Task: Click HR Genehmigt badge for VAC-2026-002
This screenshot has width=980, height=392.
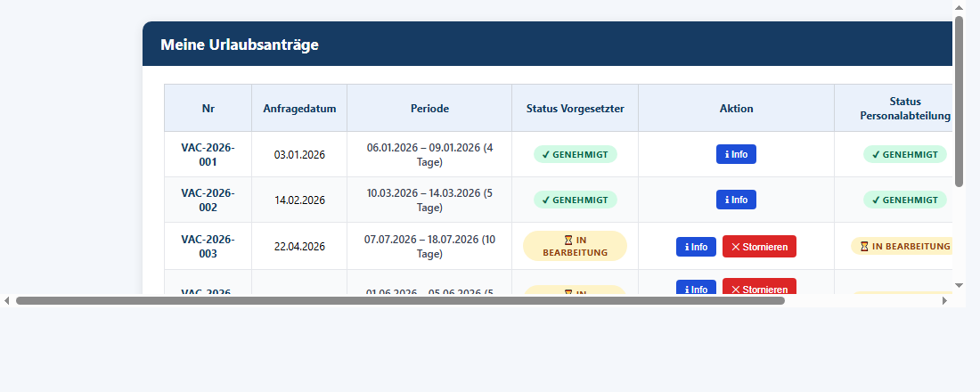Action: click(905, 200)
